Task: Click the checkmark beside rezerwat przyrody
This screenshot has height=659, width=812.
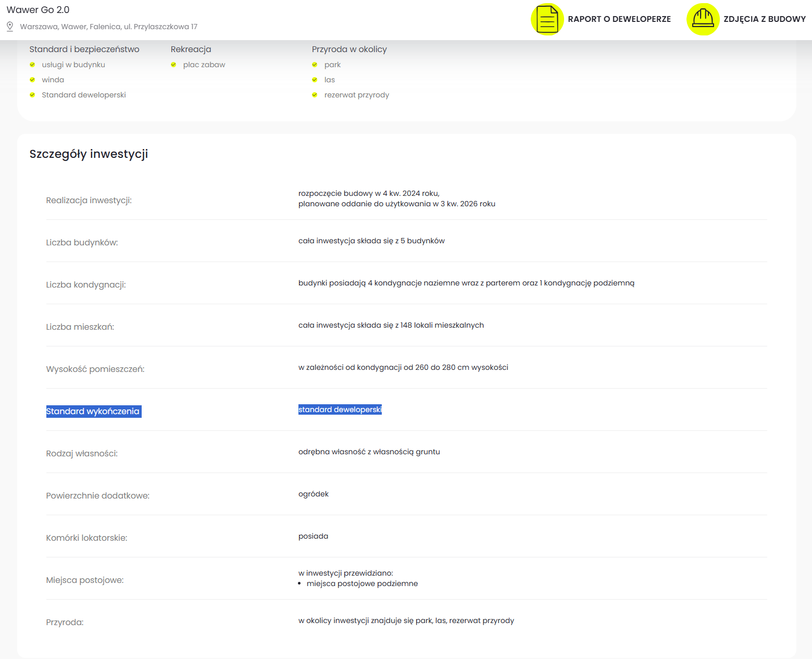Action: (315, 95)
